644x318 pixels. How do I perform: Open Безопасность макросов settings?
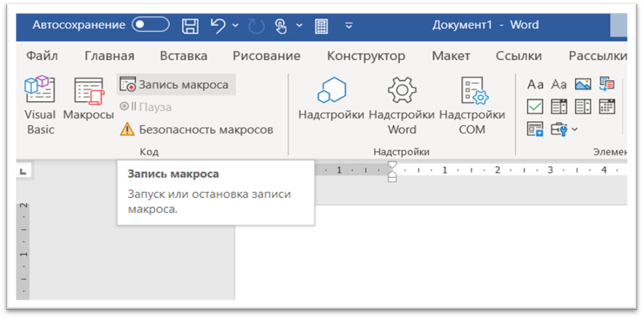[196, 130]
